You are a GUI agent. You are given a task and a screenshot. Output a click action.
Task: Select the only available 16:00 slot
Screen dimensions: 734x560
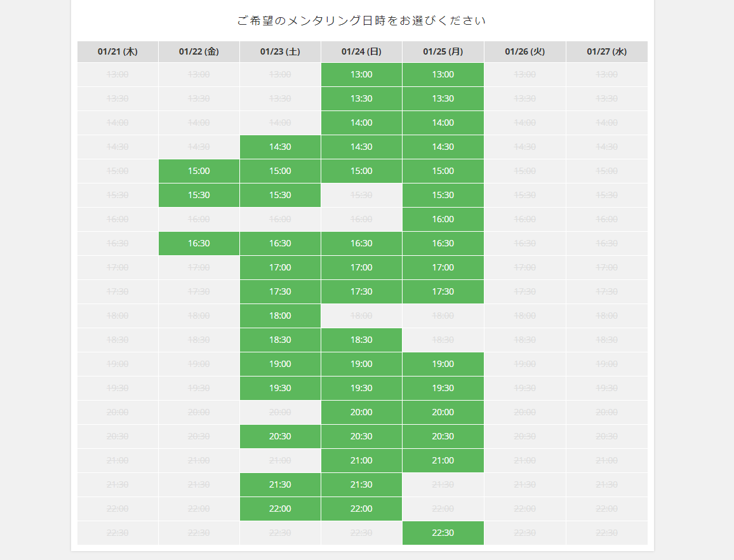click(x=443, y=219)
